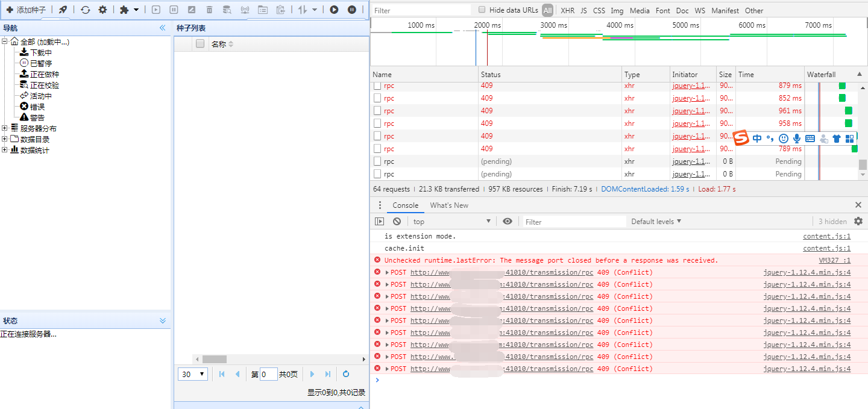868x409 pixels.
Task: Open the plugin menu dropdown arrow
Action: tap(136, 10)
